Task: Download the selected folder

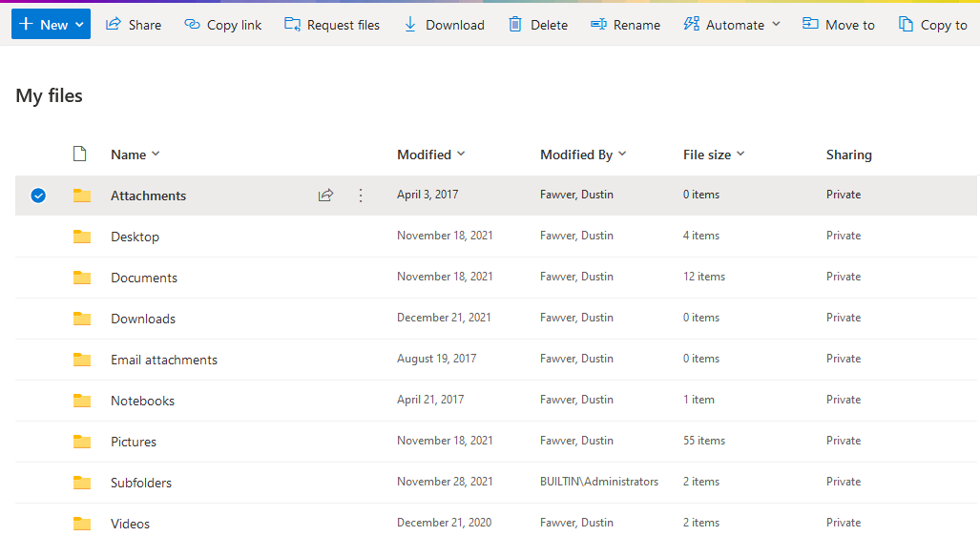Action: pos(444,25)
